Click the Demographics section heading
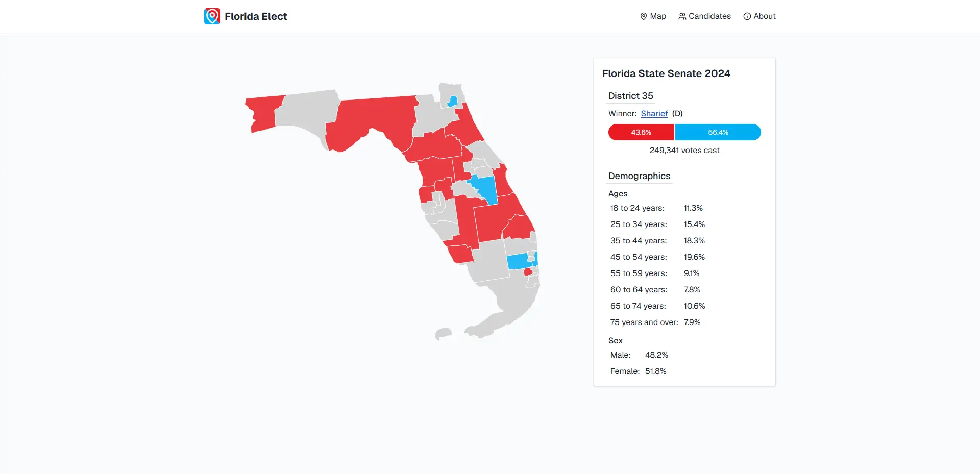 tap(639, 176)
